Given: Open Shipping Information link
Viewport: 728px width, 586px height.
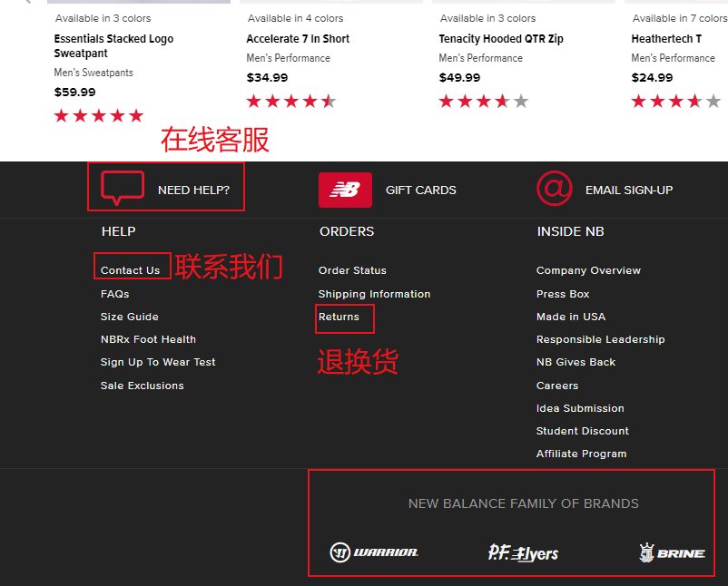Looking at the screenshot, I should pyautogui.click(x=374, y=294).
